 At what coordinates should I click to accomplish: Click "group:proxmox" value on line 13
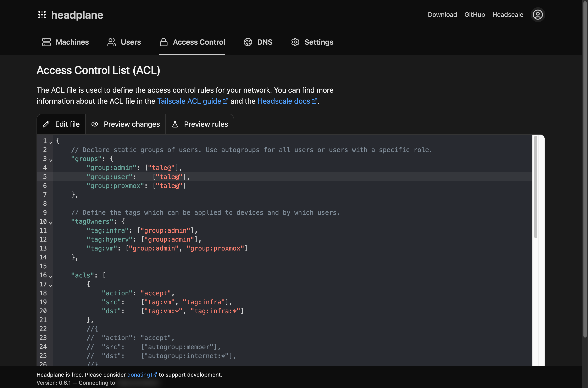click(215, 248)
